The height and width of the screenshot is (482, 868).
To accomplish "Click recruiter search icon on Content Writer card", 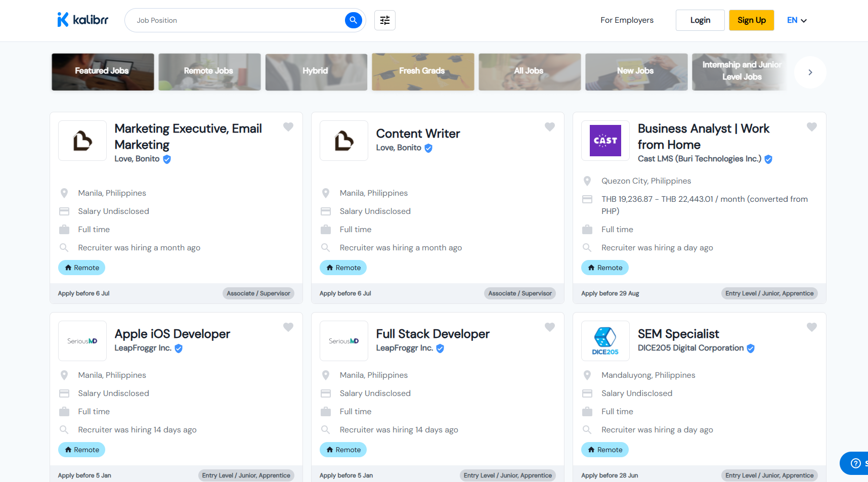I will click(x=326, y=248).
